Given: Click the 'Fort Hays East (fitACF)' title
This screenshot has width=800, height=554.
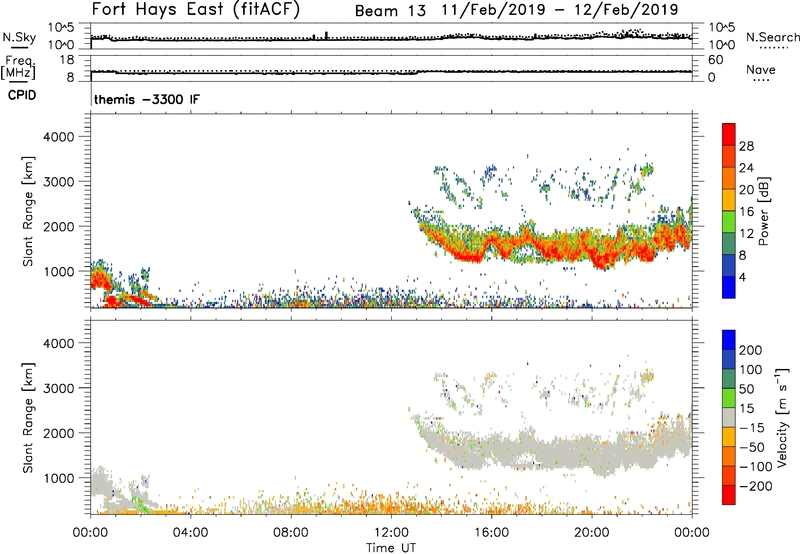Looking at the screenshot, I should click(x=196, y=9).
